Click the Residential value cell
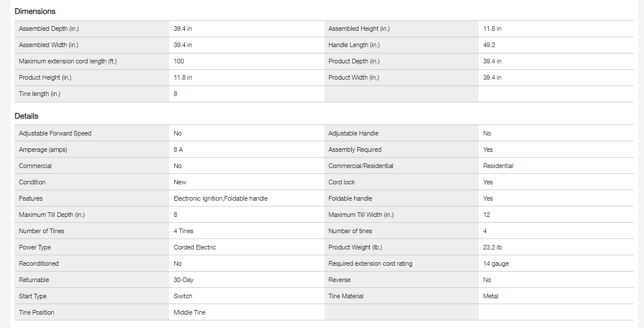The width and height of the screenshot is (644, 328). point(498,166)
